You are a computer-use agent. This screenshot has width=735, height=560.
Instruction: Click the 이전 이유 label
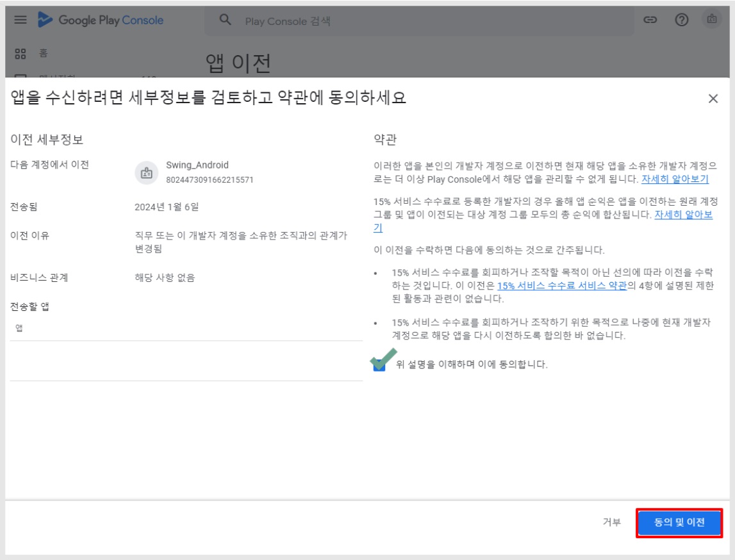(x=29, y=235)
